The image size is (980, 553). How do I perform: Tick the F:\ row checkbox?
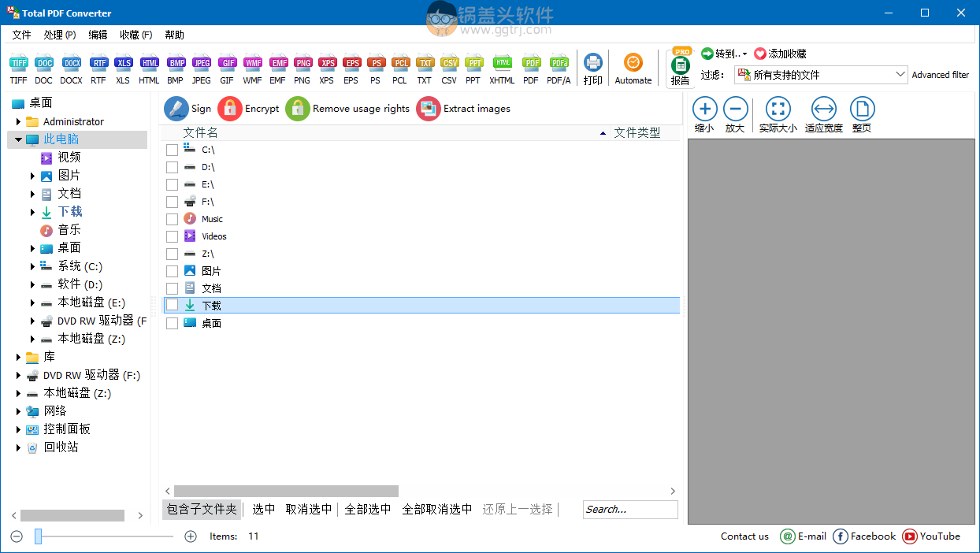click(x=172, y=202)
